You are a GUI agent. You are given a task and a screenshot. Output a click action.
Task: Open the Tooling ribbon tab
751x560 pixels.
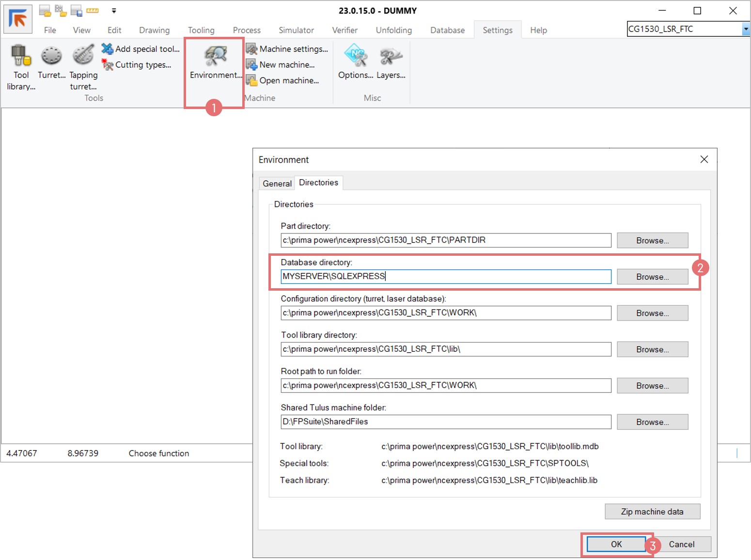point(201,30)
